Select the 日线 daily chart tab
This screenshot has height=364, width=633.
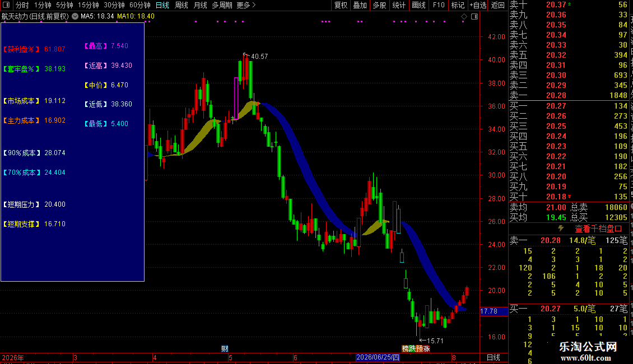point(162,5)
